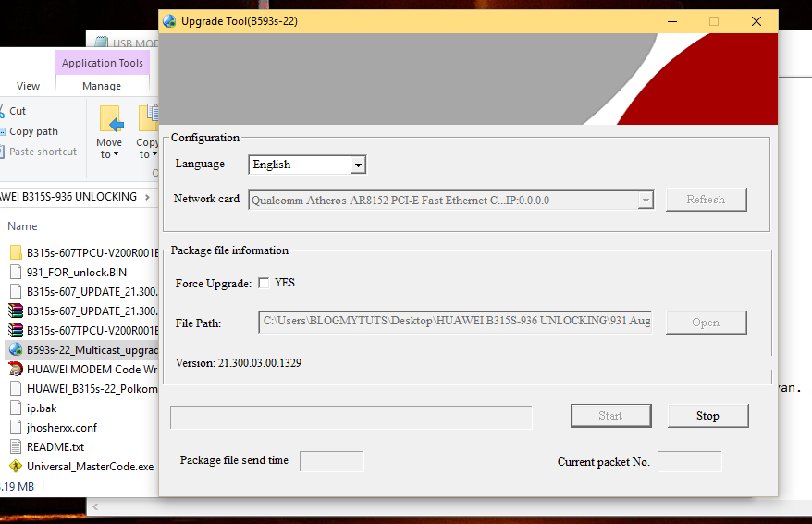Select the Universal_MasterCode.exe icon
The height and width of the screenshot is (524, 812).
[x=16, y=466]
